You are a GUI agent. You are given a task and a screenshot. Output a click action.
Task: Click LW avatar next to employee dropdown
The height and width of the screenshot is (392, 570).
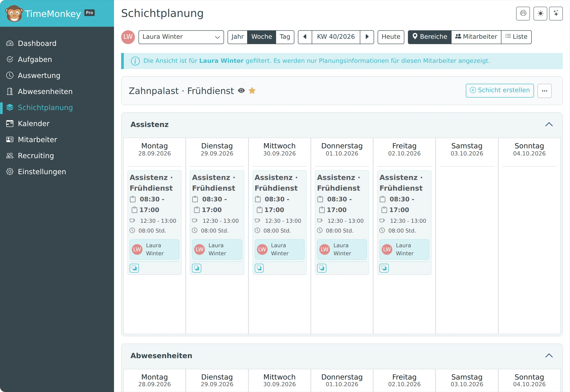128,37
